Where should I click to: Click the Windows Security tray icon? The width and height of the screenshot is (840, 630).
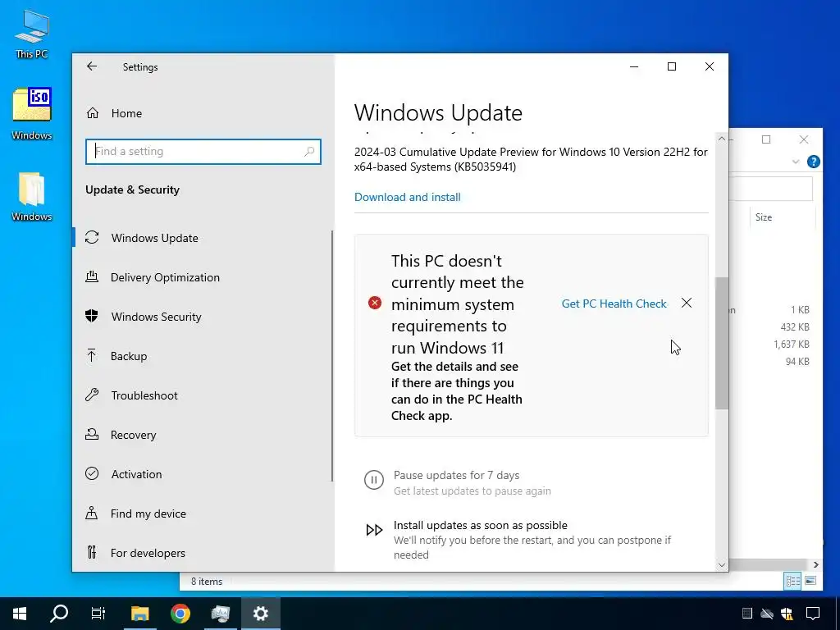[787, 614]
